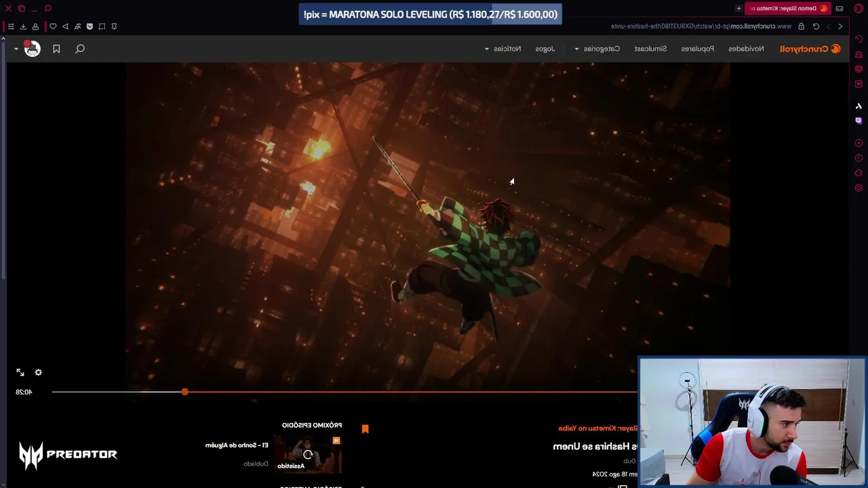Reload the page with the refresh icon
Viewport: 868px width, 488px height.
(816, 26)
